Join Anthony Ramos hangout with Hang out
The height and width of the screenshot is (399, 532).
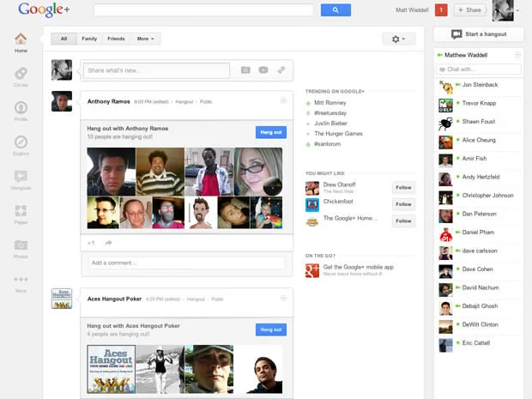(x=270, y=132)
